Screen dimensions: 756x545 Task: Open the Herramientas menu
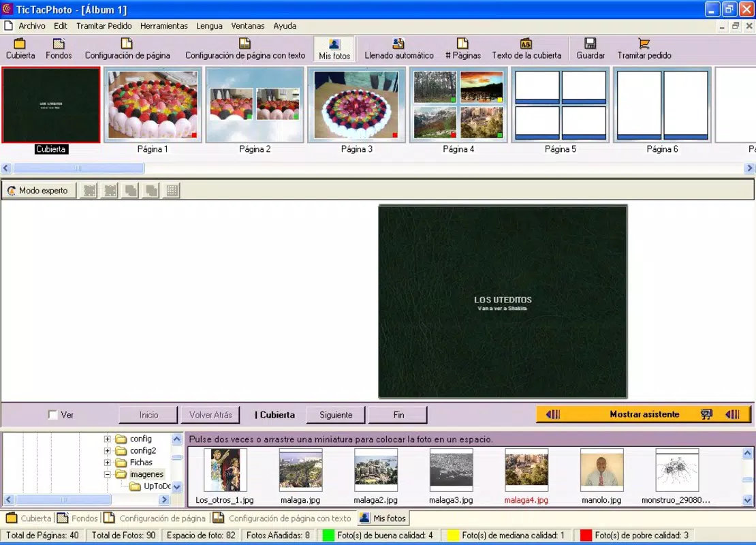tap(164, 26)
